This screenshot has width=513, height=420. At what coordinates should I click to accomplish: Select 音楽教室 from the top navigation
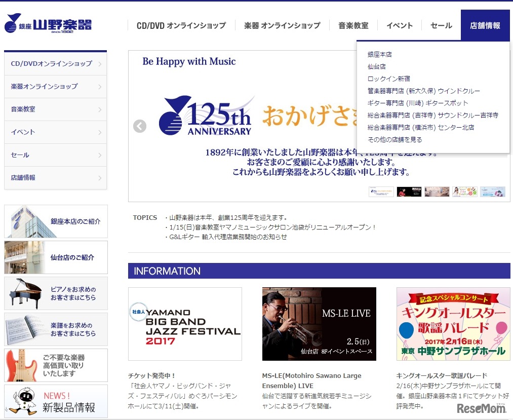pos(353,24)
